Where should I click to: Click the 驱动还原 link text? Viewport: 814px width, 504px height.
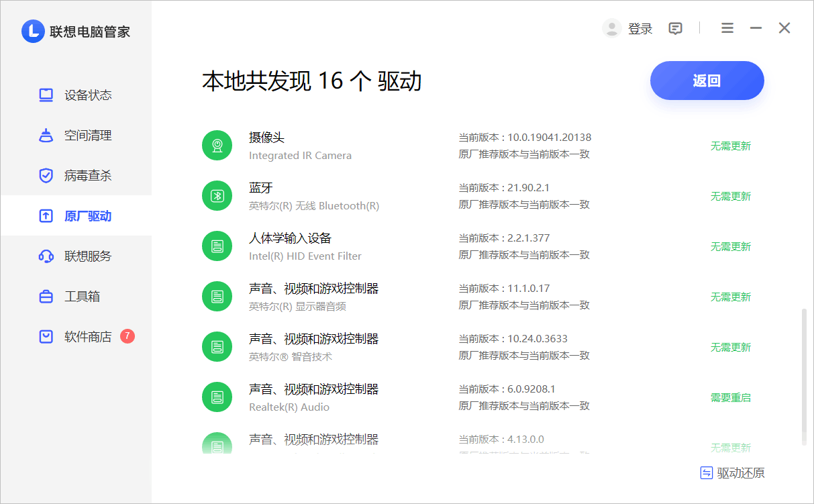[x=741, y=473]
